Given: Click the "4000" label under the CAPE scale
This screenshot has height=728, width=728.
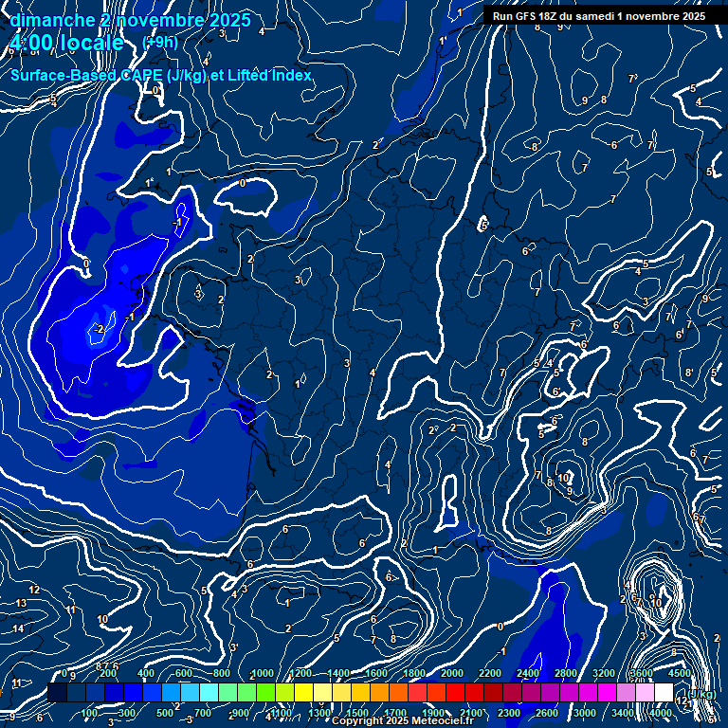Looking at the screenshot, I should [x=661, y=713].
